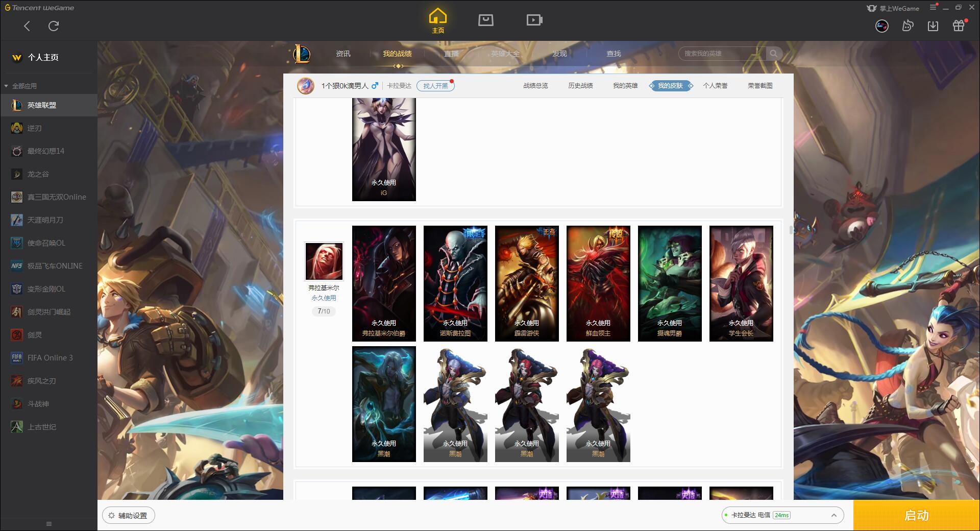980x531 pixels.
Task: Open the 霹雳游侠 skin card
Action: (x=527, y=283)
